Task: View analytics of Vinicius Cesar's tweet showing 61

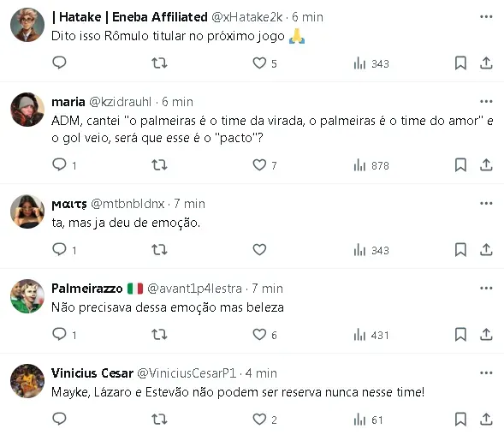Action: [368, 420]
